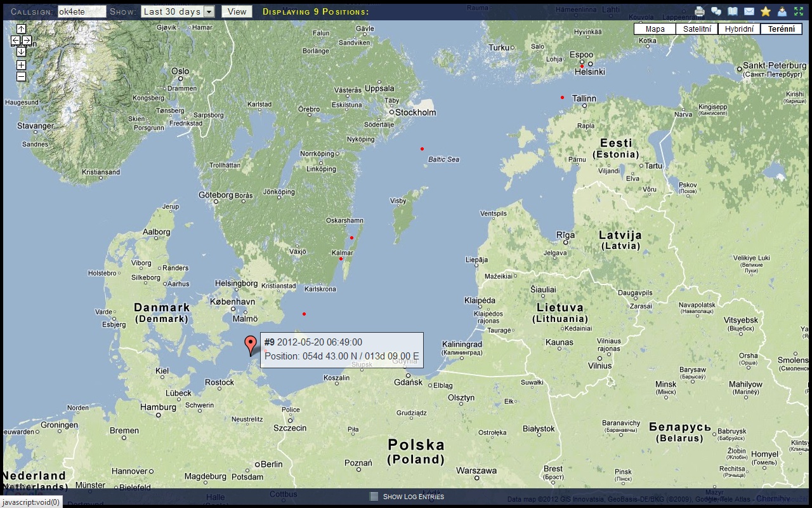Select the red position dot west of Tallinn

point(562,97)
